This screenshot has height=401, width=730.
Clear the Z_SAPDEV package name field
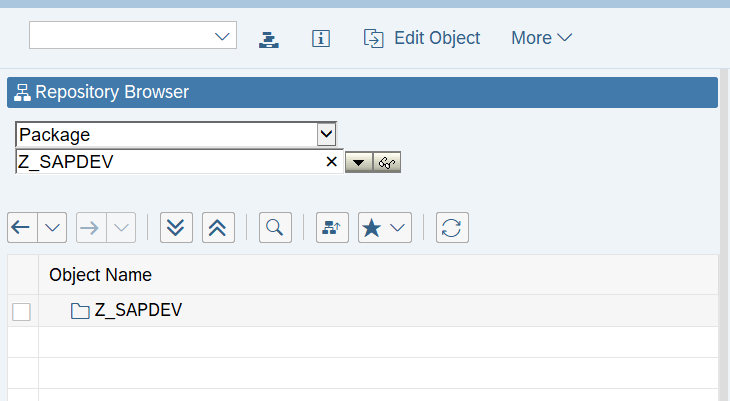coord(331,162)
